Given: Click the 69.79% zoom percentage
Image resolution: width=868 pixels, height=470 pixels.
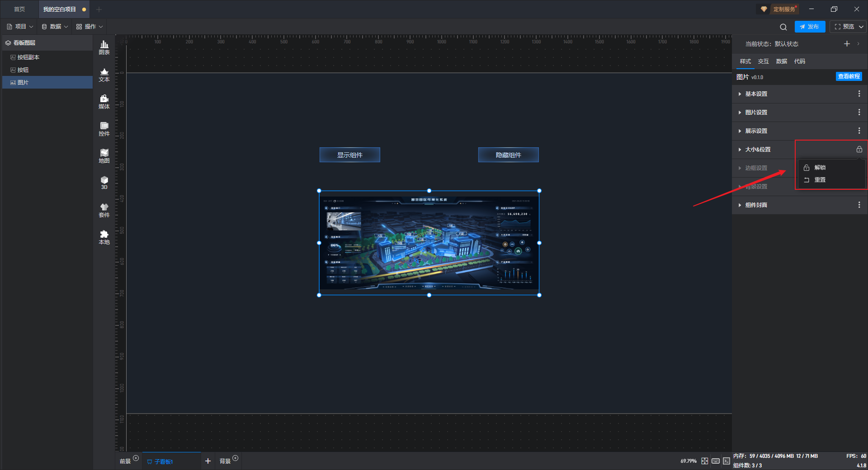Looking at the screenshot, I should 689,461.
